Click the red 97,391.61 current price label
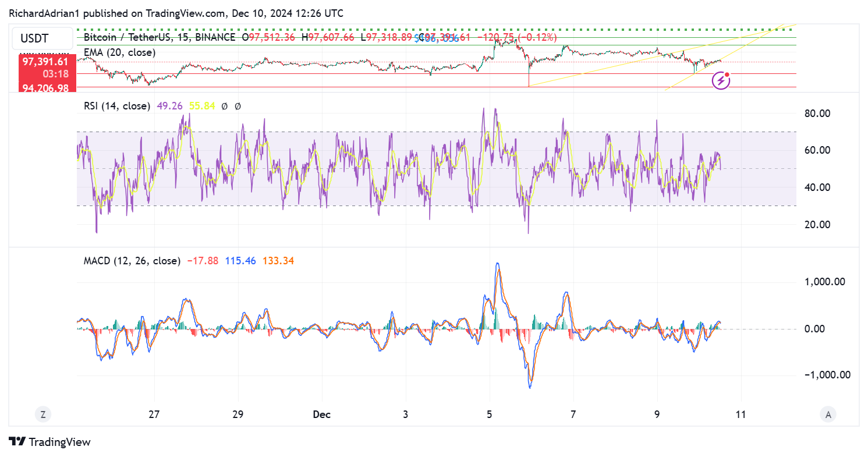 pos(45,61)
